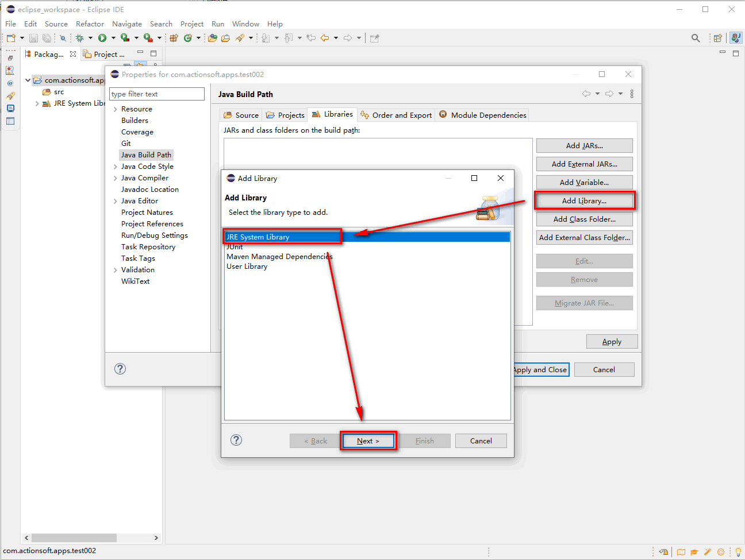Click the tutorials graduation cap status icon

694,552
